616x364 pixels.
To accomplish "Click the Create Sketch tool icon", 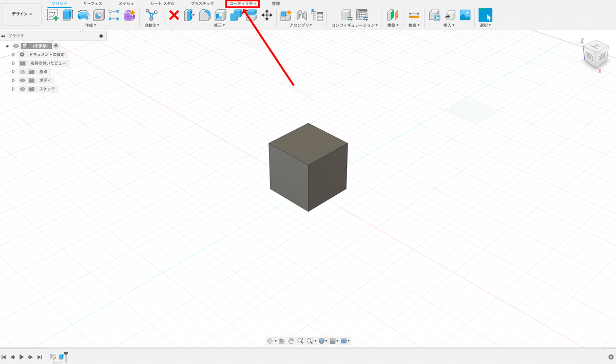I will [x=53, y=15].
